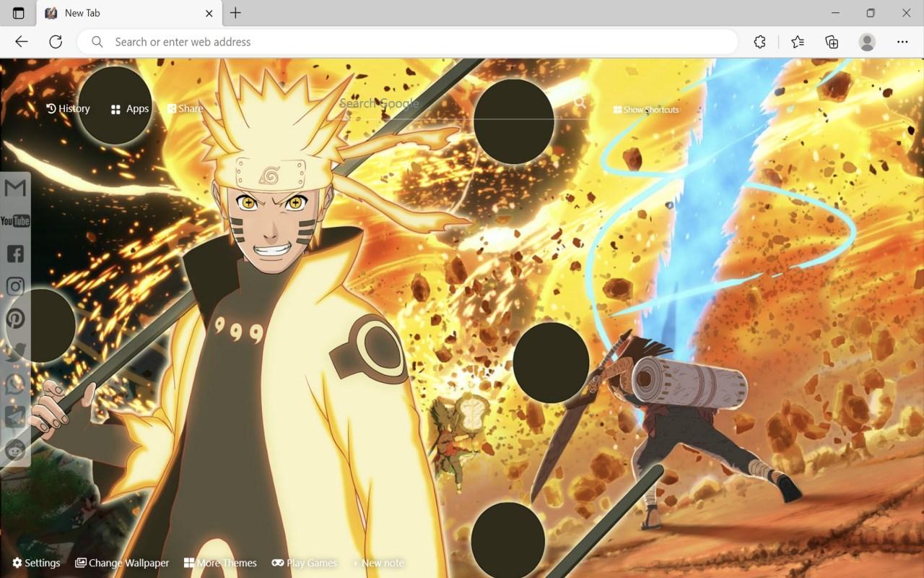The image size is (924, 578).
Task: Click the browser profile avatar
Action: (867, 41)
